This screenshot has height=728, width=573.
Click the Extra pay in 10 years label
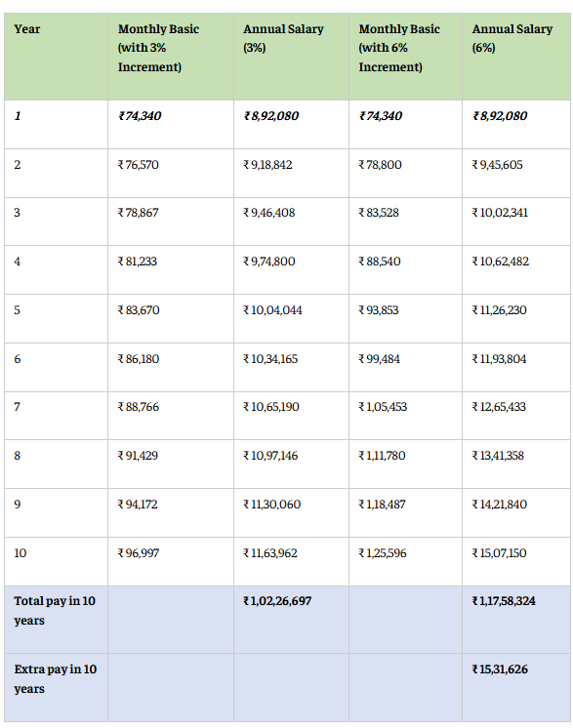click(x=56, y=679)
